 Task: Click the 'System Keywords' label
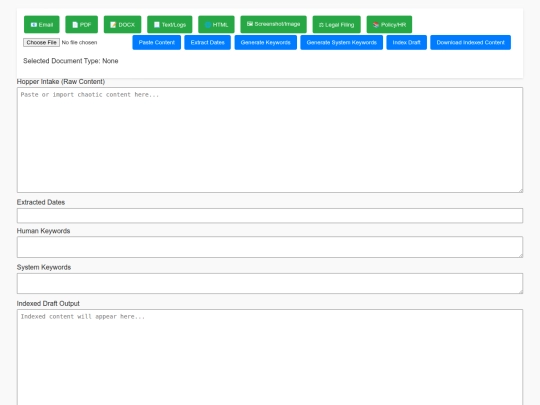point(44,267)
